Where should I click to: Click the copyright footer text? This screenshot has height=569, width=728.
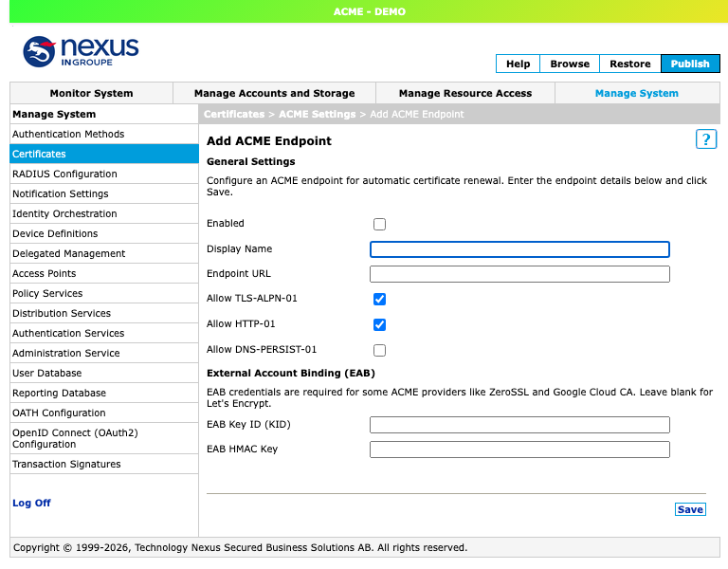[x=240, y=547]
